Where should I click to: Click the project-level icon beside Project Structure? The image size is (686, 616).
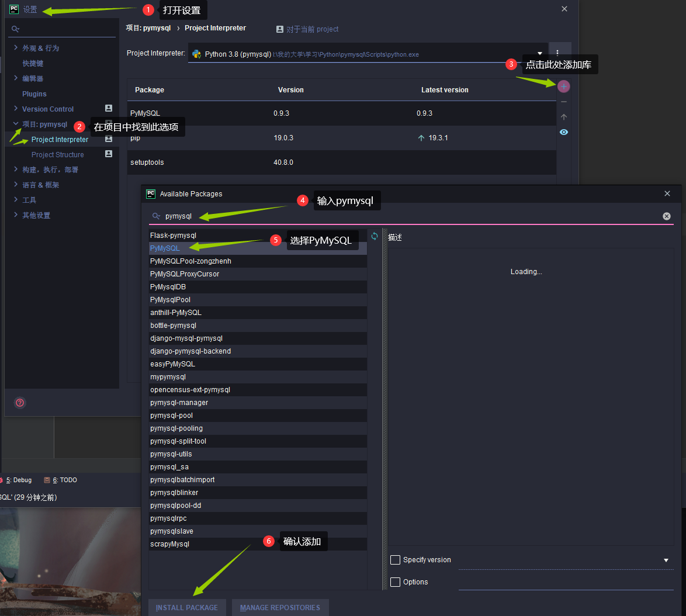[109, 154]
